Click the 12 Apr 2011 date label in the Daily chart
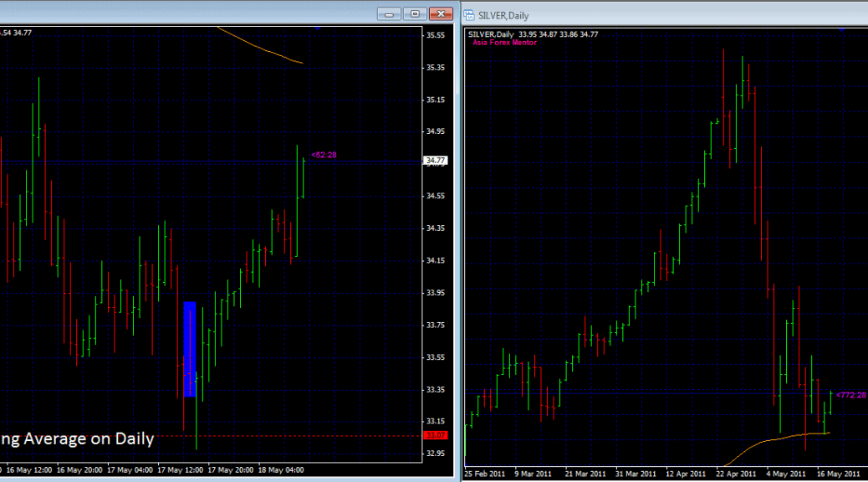This screenshot has height=482, width=868. click(x=686, y=474)
